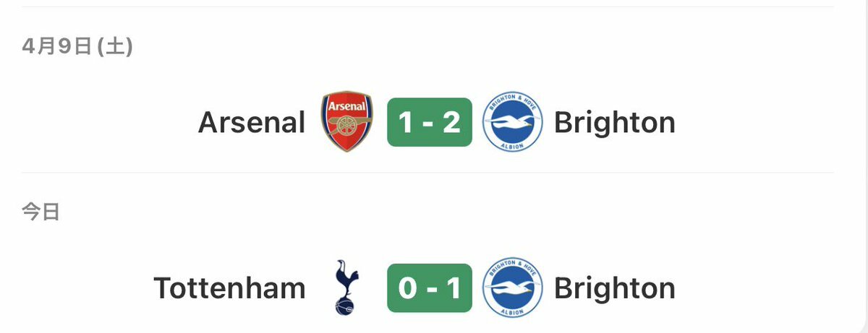
Task: Click the 今日 date header
Action: [41, 212]
